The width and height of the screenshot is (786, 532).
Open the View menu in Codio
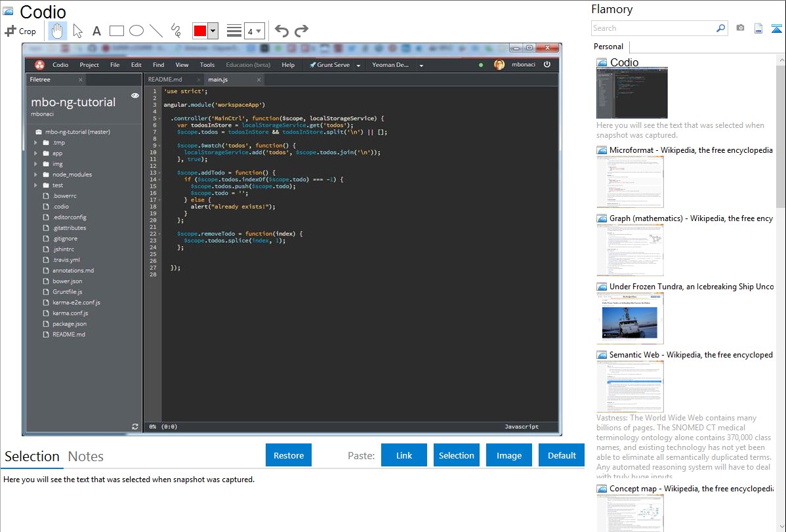[x=182, y=65]
